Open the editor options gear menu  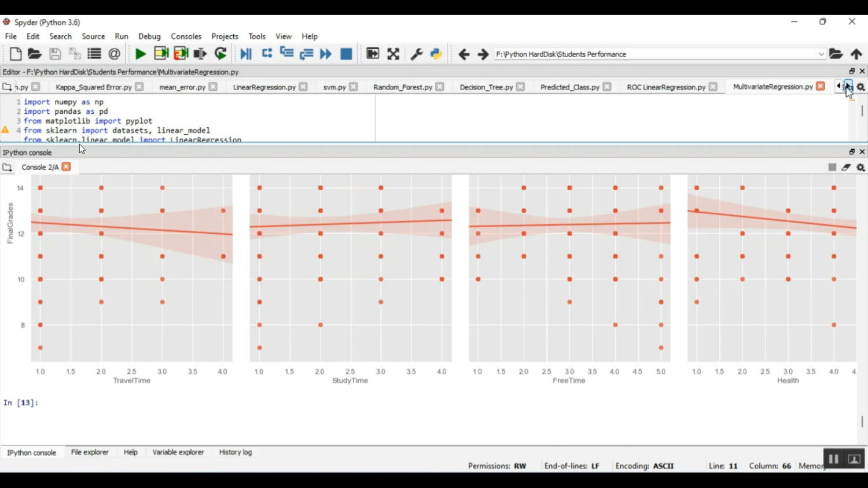click(861, 87)
